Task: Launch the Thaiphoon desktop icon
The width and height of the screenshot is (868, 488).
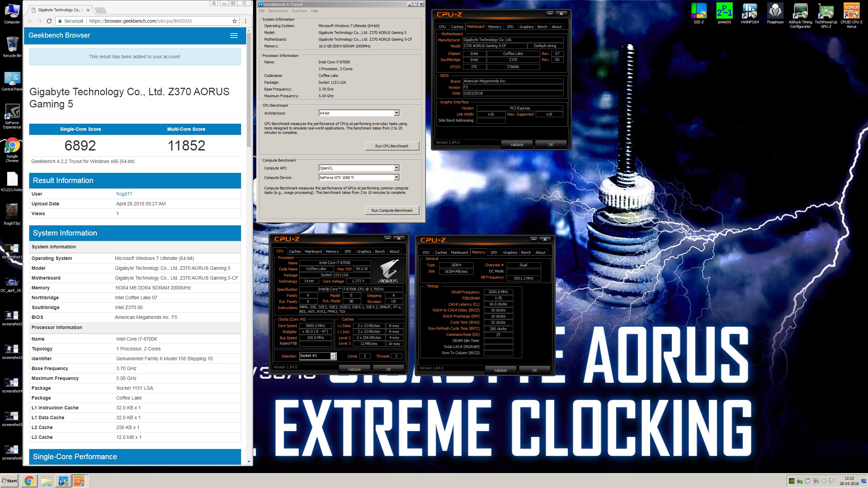Action: (775, 14)
